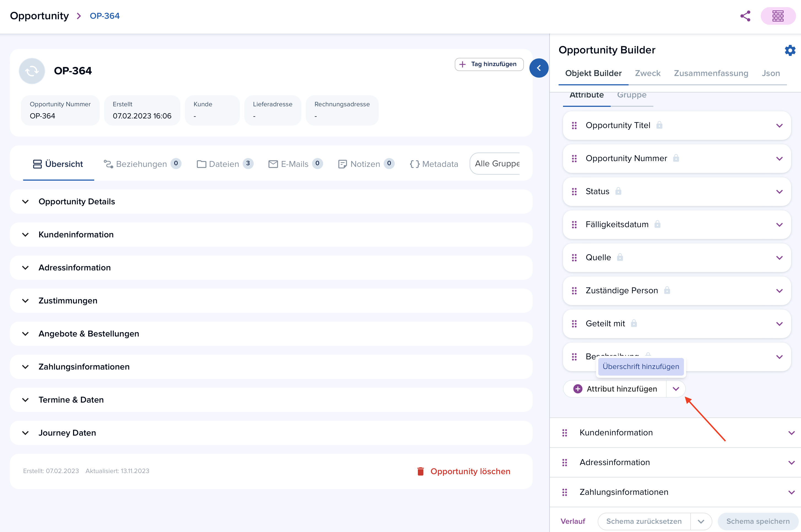The image size is (801, 532).
Task: Expand Opportunity Nummer attribute
Action: pos(779,159)
